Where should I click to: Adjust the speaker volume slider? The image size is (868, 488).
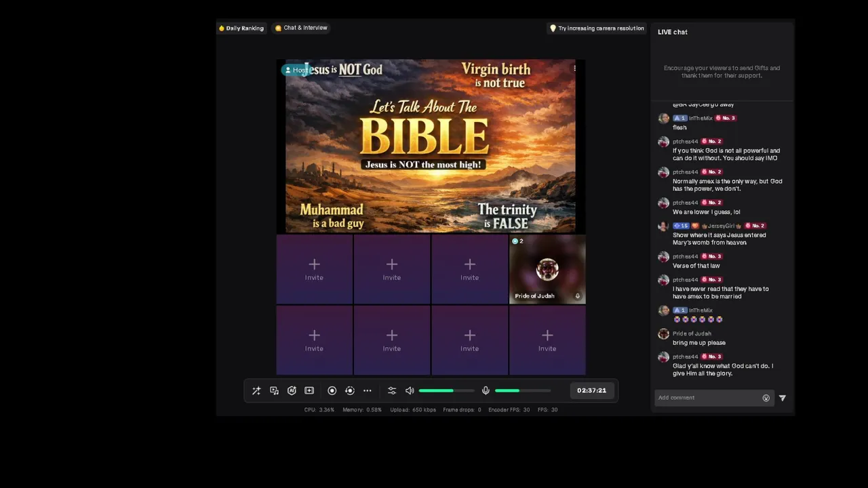446,390
